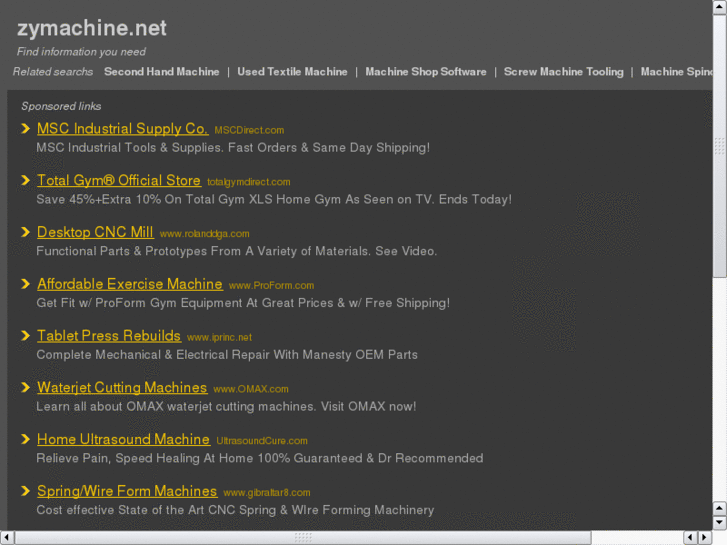Image resolution: width=727 pixels, height=545 pixels.
Task: Click the www.iprinc.net URL text
Action: click(x=219, y=338)
